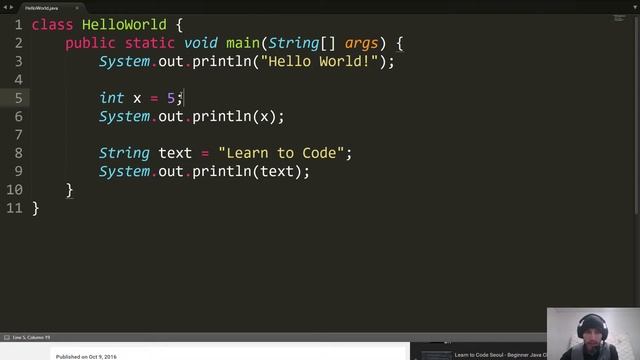
Task: Close the HelloWorld.java tab
Action: 77,8
